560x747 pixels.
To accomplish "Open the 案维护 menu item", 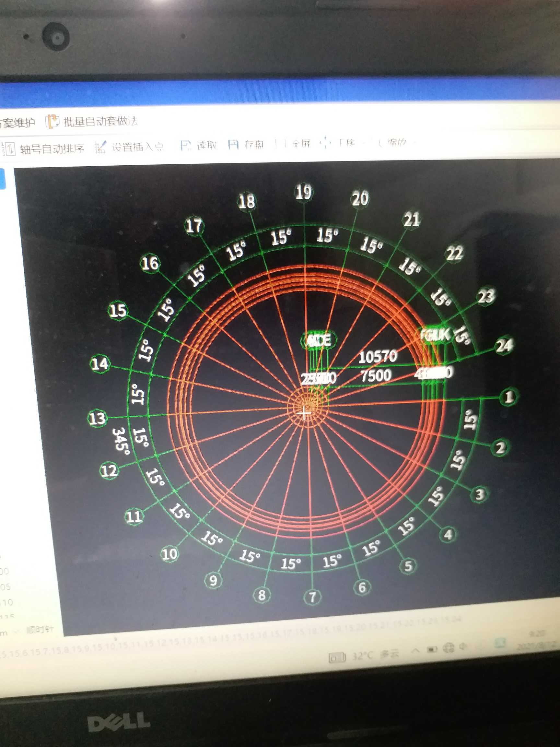I will tap(17, 123).
